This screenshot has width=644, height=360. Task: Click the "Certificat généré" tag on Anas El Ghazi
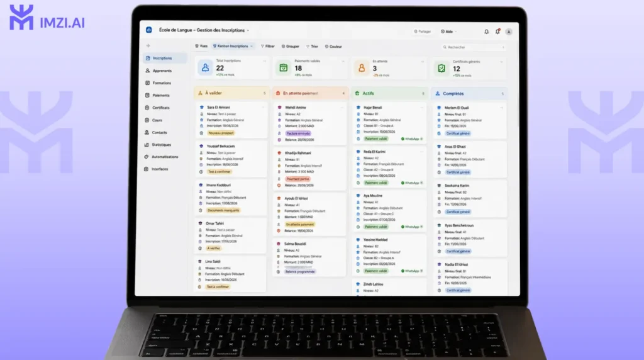coord(458,172)
